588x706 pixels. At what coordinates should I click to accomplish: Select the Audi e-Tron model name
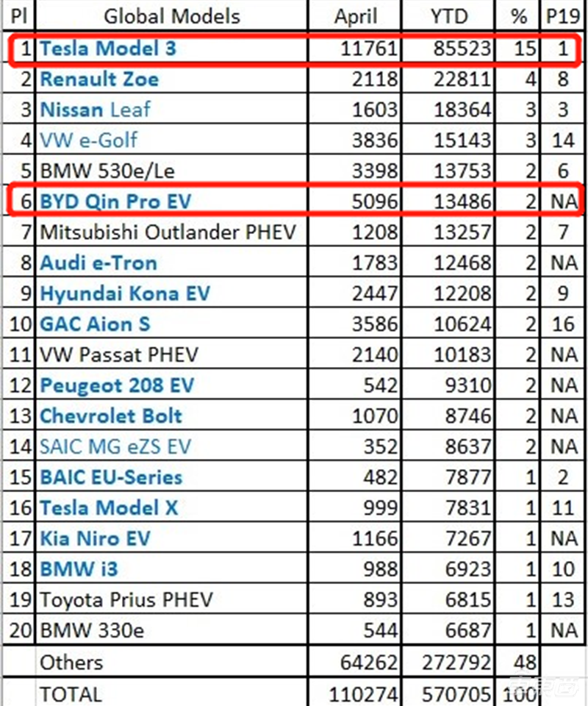(98, 263)
